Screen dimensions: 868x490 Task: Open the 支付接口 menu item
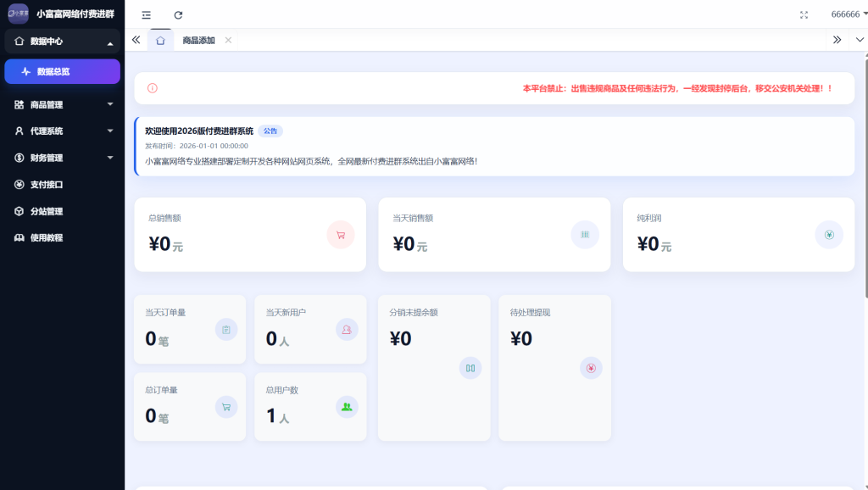[x=62, y=184]
